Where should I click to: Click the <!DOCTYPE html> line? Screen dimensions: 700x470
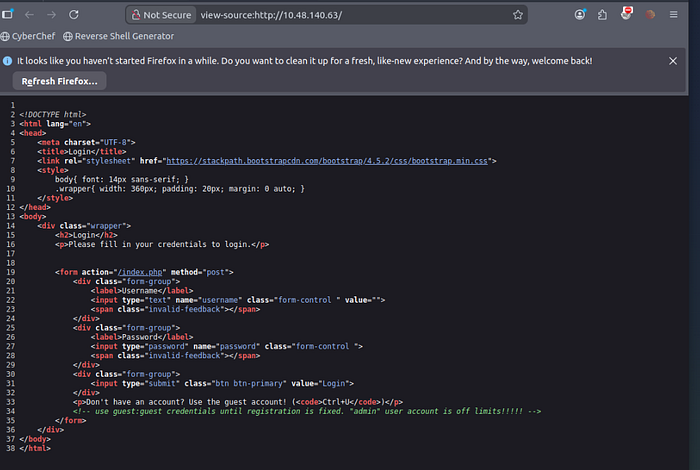coord(53,114)
